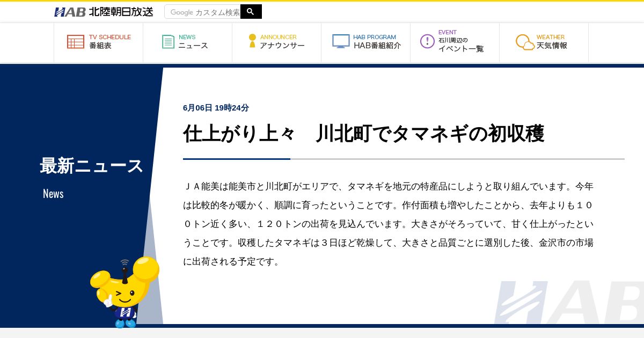
Task: Click the blue monitor program icon
Action: click(341, 41)
